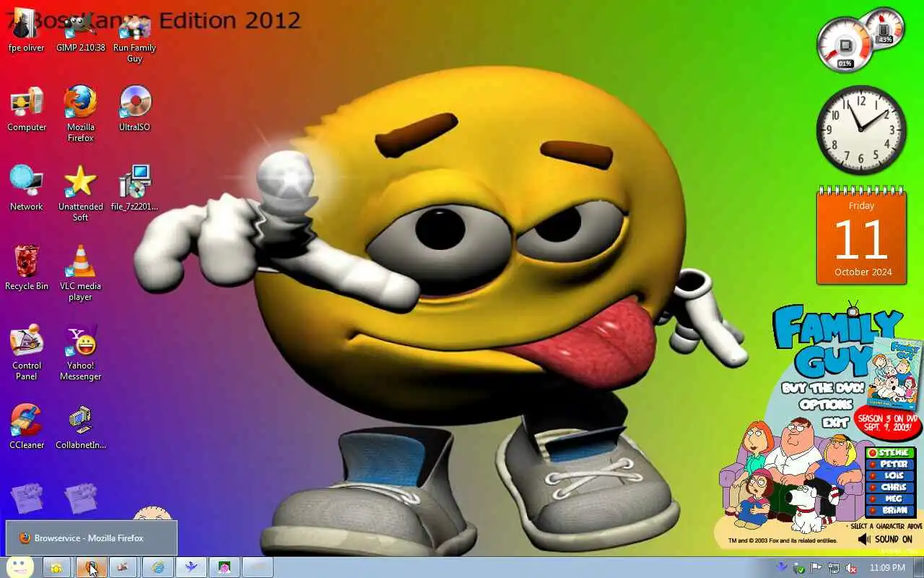
Task: Click the yellow flower taskbar button
Action: 56,568
